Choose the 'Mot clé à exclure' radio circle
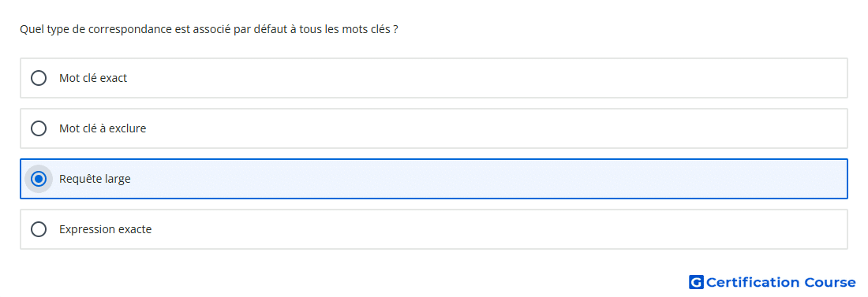This screenshot has width=868, height=297. 39,128
